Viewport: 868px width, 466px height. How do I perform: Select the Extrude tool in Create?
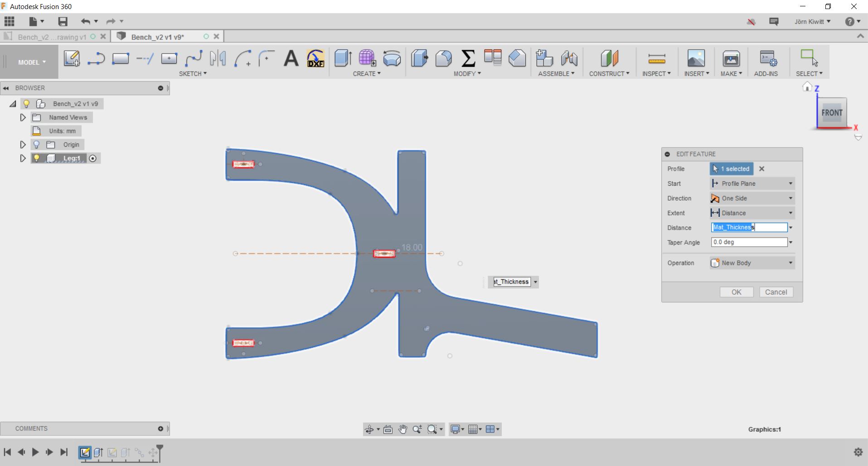(x=343, y=58)
